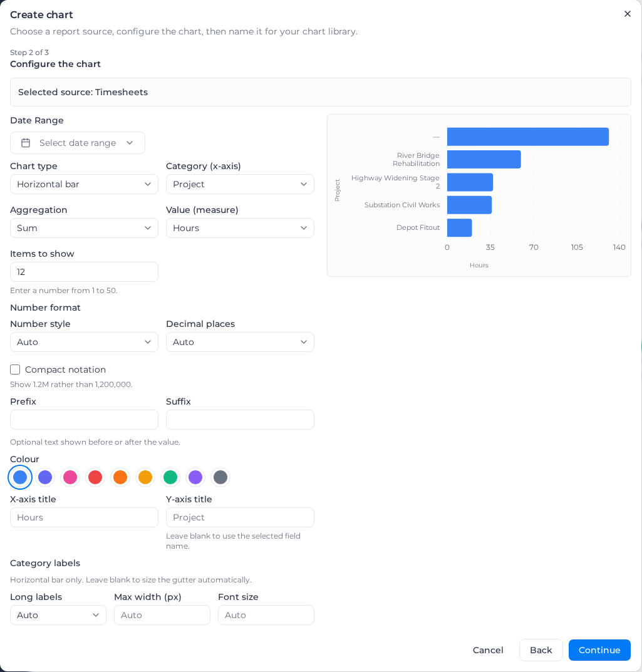The width and height of the screenshot is (642, 672).
Task: Click the River Bridge Rehabilitation bar
Action: [484, 160]
